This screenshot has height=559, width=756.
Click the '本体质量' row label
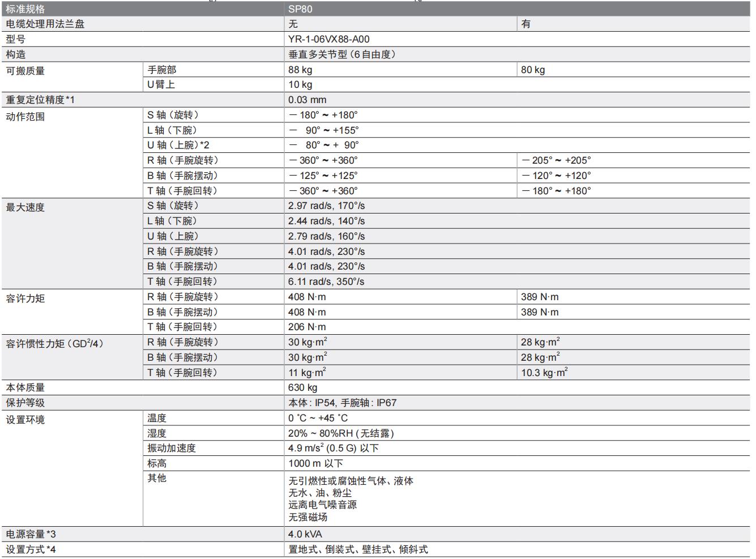[x=25, y=387]
